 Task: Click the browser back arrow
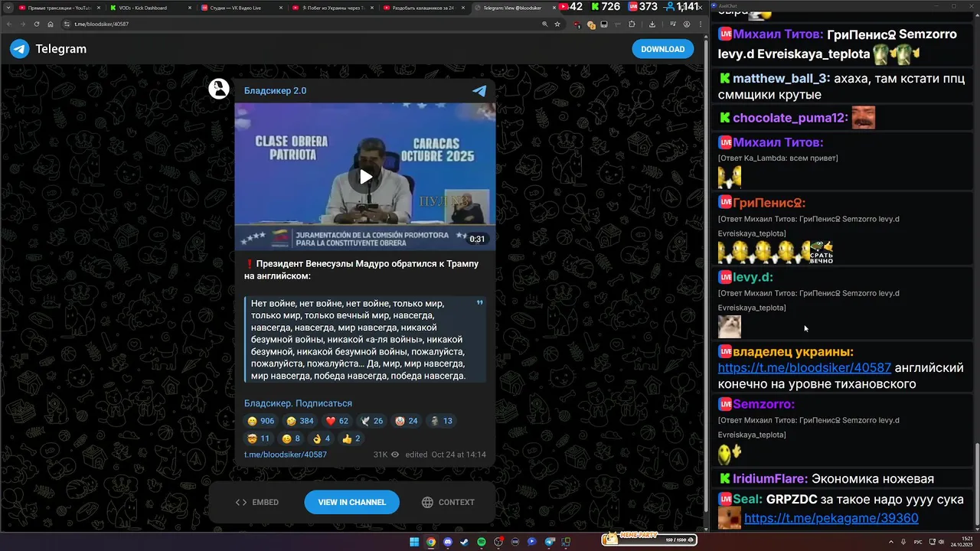point(9,24)
